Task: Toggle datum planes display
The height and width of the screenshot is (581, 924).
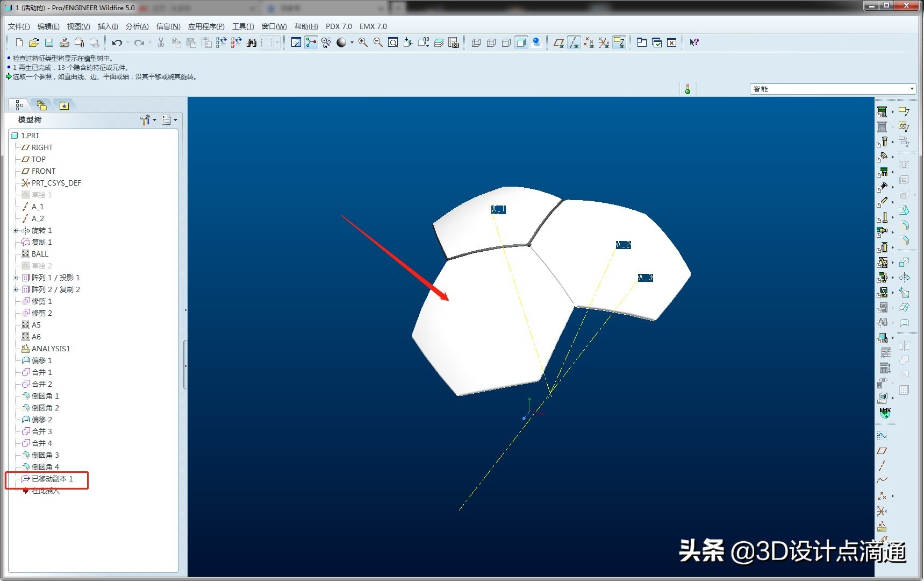Action: tap(559, 42)
